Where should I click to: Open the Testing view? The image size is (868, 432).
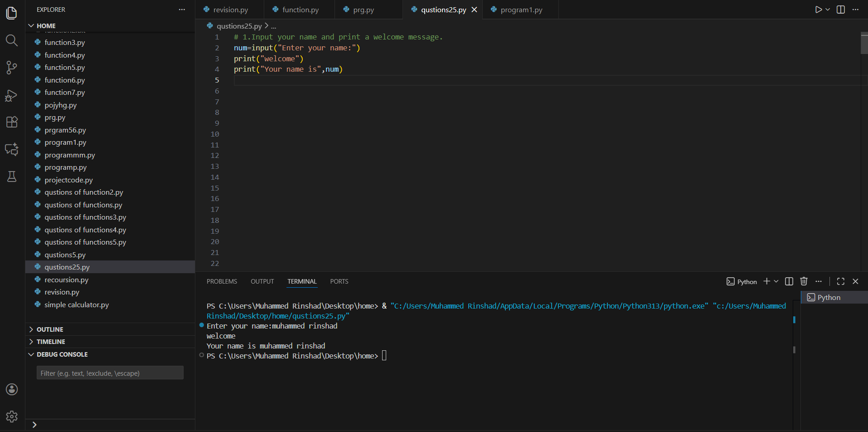pyautogui.click(x=11, y=177)
